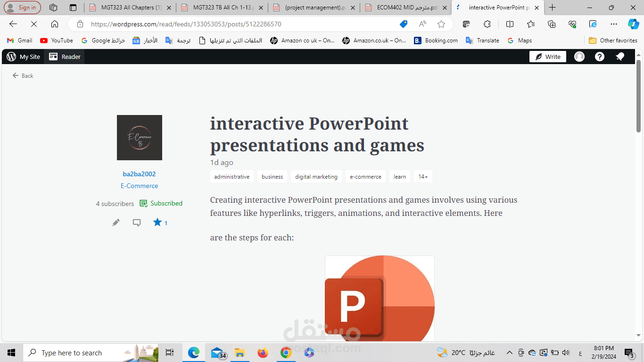Open the WordPress profile avatar icon
The height and width of the screenshot is (362, 644).
[579, 57]
